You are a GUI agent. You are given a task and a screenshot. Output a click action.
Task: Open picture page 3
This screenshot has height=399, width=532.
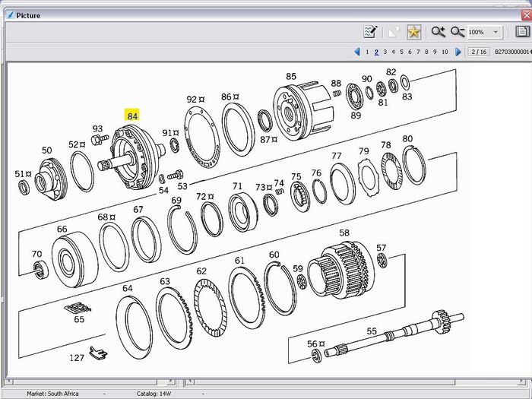385,52
